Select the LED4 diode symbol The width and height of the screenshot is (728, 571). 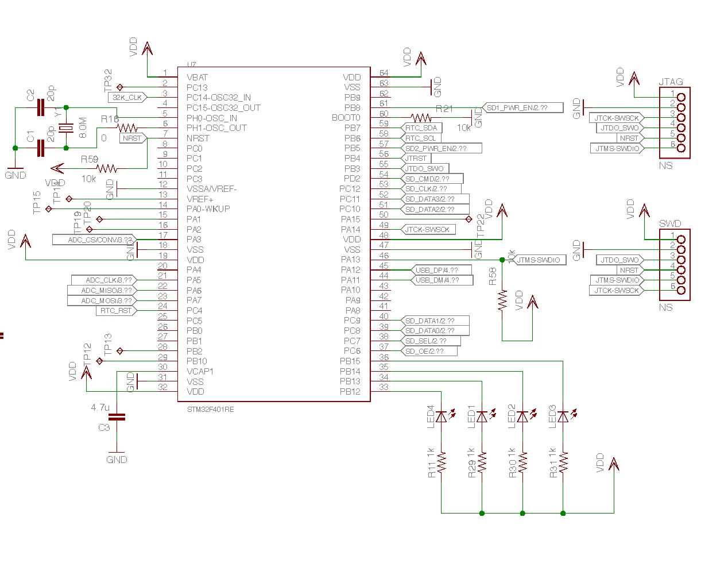pyautogui.click(x=442, y=416)
